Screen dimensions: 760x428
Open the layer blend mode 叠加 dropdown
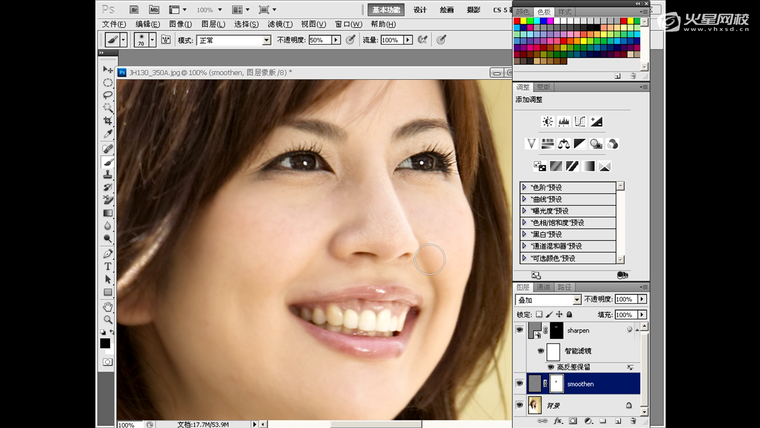click(548, 299)
